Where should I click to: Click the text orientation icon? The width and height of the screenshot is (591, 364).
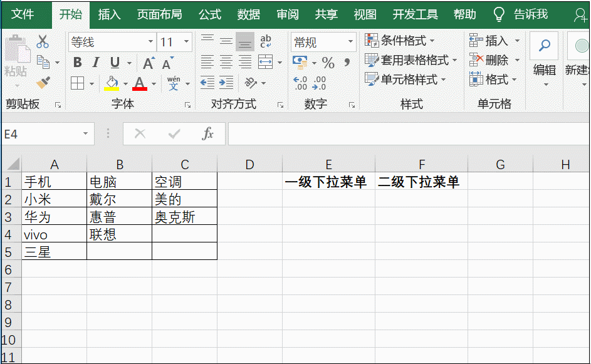tap(251, 83)
